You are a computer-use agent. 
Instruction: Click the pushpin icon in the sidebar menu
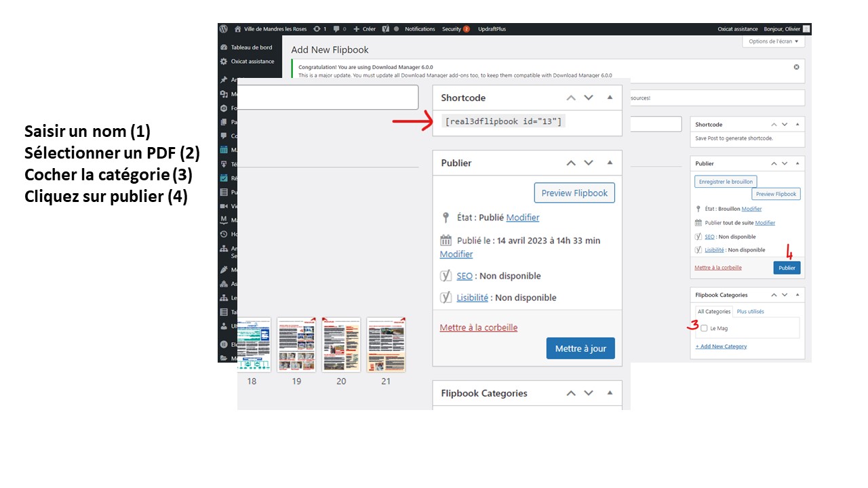tap(224, 80)
